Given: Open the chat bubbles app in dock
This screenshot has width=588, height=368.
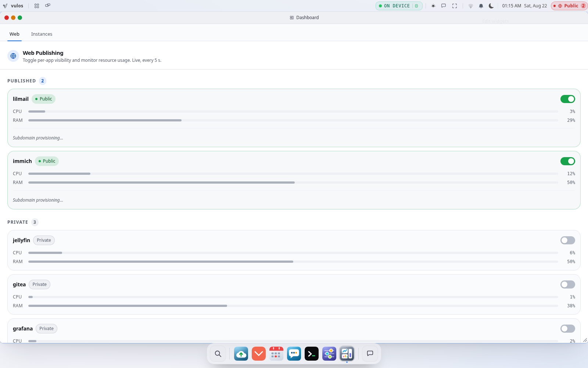Looking at the screenshot, I should click(x=294, y=354).
